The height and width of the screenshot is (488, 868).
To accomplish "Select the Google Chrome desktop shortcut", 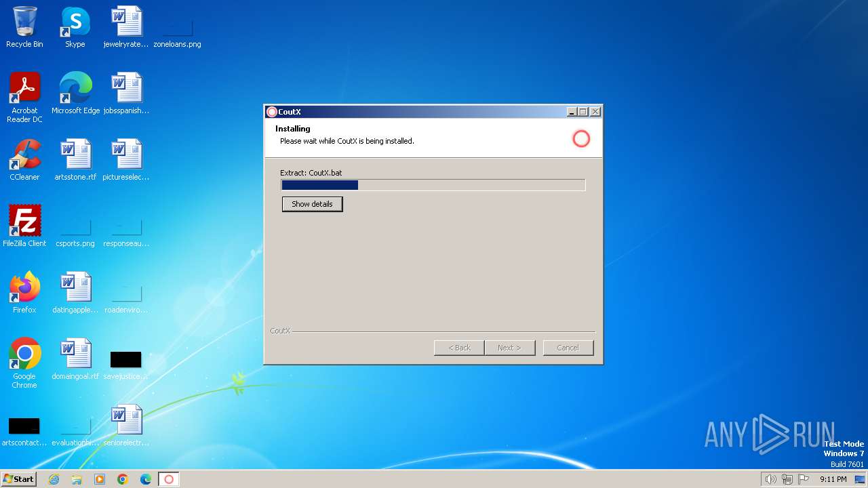I will tap(24, 363).
